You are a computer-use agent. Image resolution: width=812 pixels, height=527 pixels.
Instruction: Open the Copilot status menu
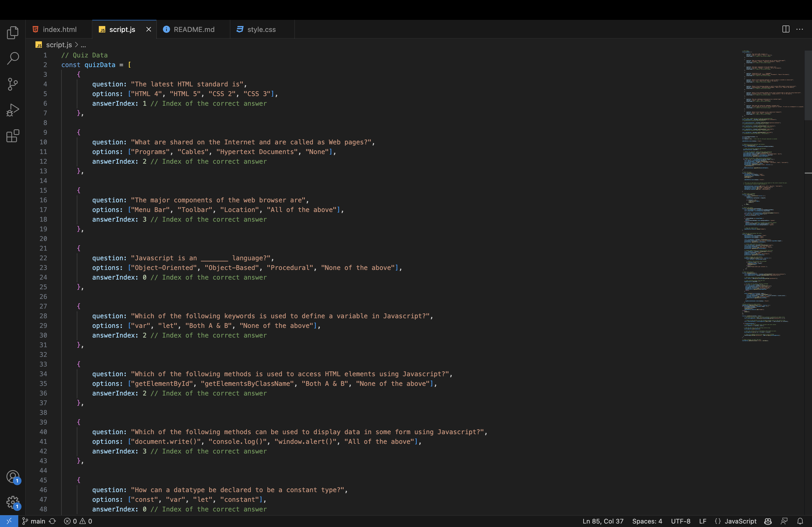pyautogui.click(x=767, y=521)
